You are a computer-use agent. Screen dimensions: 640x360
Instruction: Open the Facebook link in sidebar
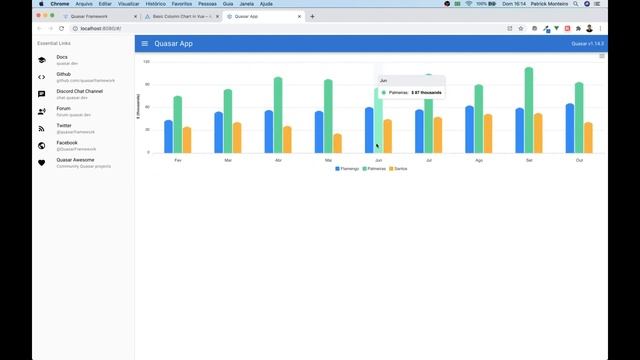[x=83, y=146]
